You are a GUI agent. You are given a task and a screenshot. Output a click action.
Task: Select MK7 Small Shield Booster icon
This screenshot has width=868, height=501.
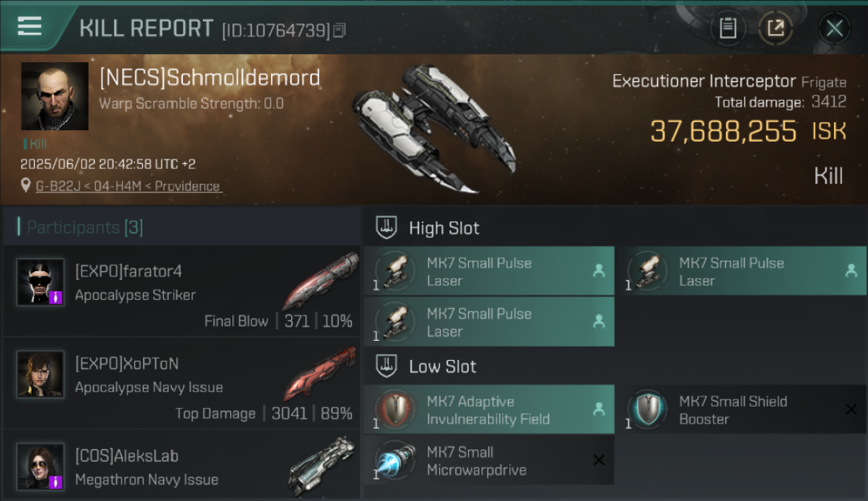(646, 409)
